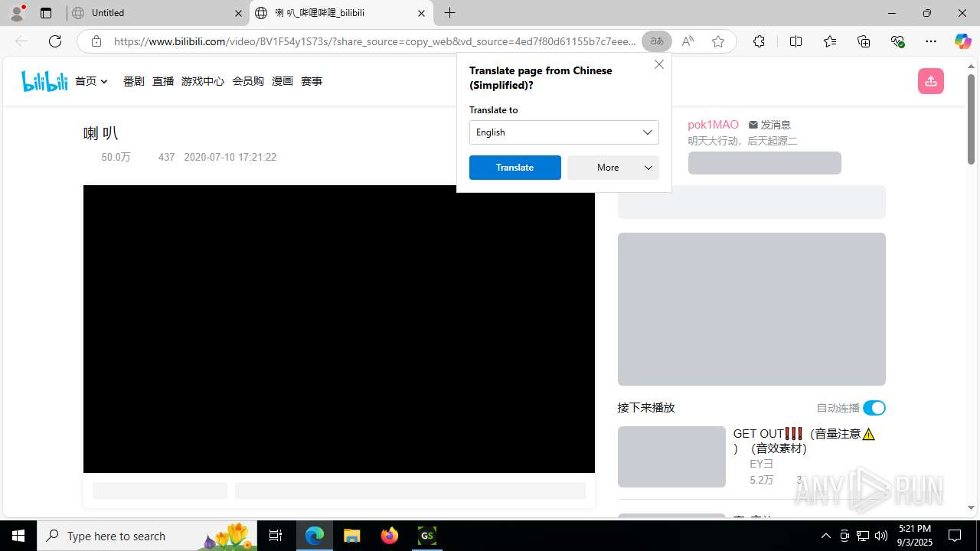View site information lock icon
Image resolution: width=980 pixels, height=551 pixels.
tap(96, 41)
